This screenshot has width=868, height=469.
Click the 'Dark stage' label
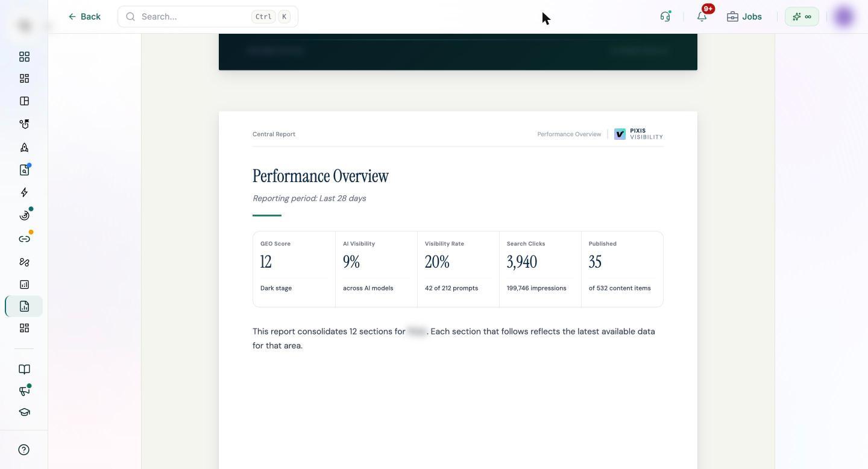coord(276,288)
